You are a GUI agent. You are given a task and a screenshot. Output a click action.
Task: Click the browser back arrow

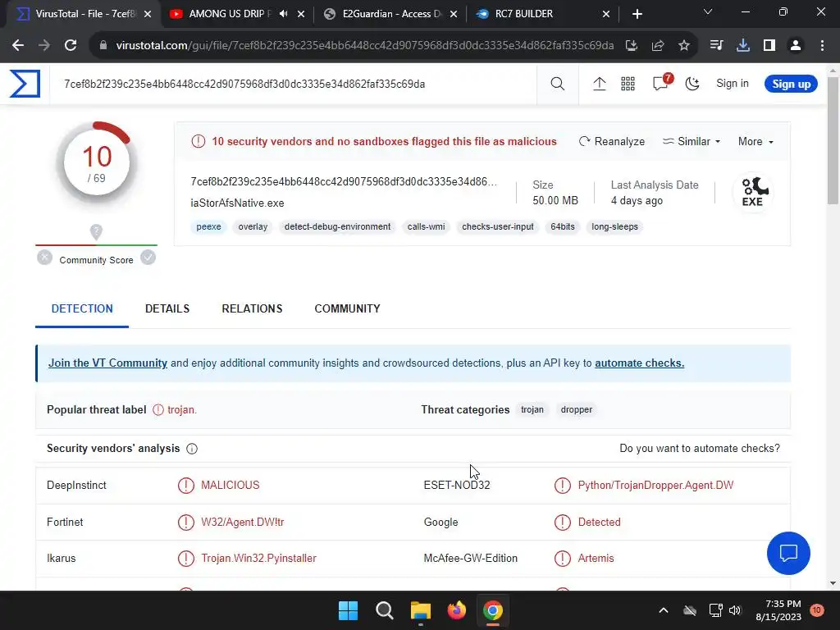pyautogui.click(x=18, y=46)
